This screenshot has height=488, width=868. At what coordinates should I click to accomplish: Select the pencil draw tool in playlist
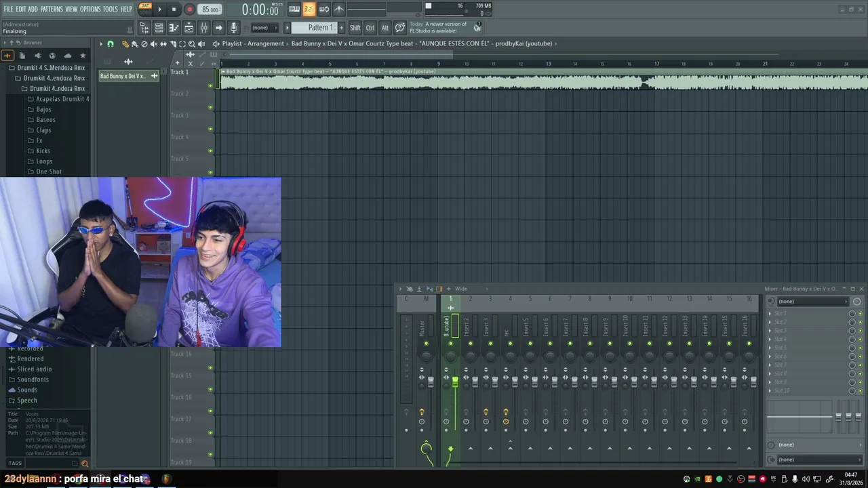point(125,44)
